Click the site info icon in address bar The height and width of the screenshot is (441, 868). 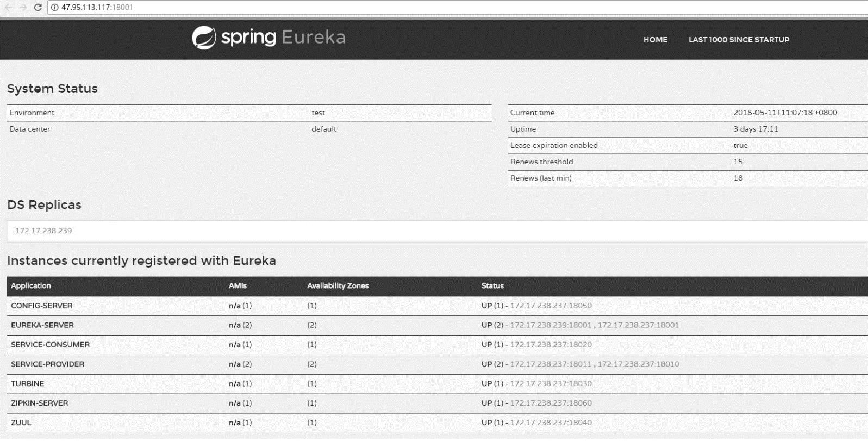[54, 8]
